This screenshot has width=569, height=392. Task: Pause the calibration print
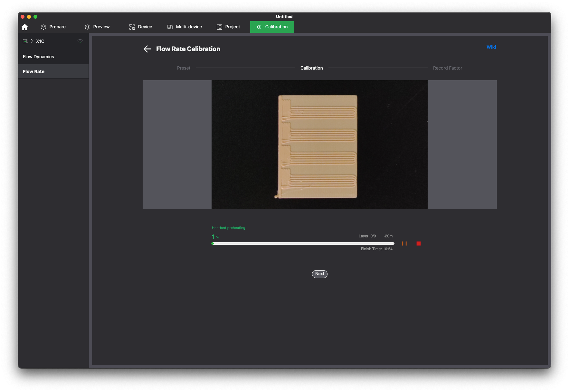tap(404, 244)
